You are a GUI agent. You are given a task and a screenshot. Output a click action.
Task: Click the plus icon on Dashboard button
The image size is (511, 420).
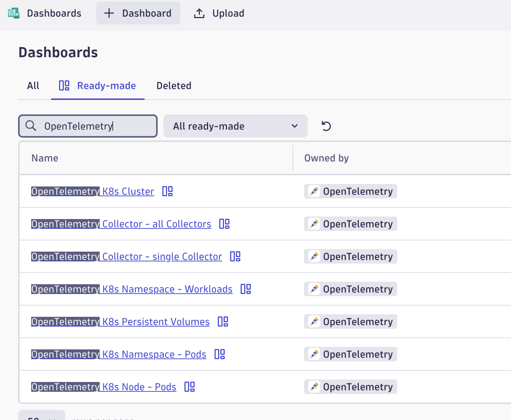tap(108, 13)
